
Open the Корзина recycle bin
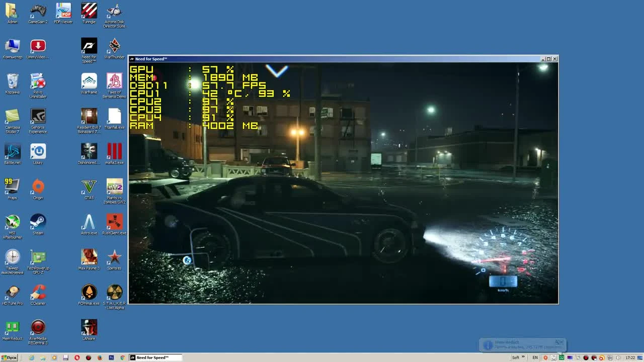click(12, 80)
